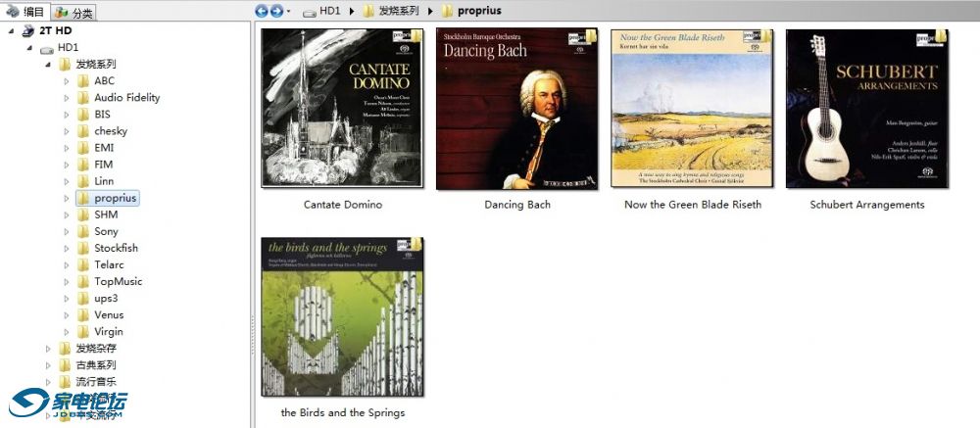Image resolution: width=980 pixels, height=428 pixels.
Task: Open navigation history dropdown arrow
Action: (x=288, y=11)
